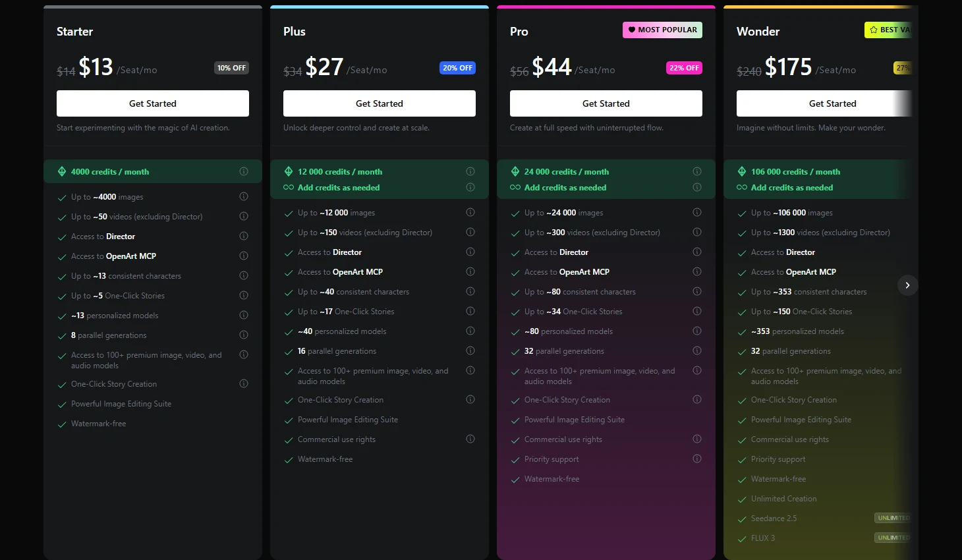Open info icon beside Starter OpenArt MCP
This screenshot has height=560, width=962.
pyautogui.click(x=244, y=256)
